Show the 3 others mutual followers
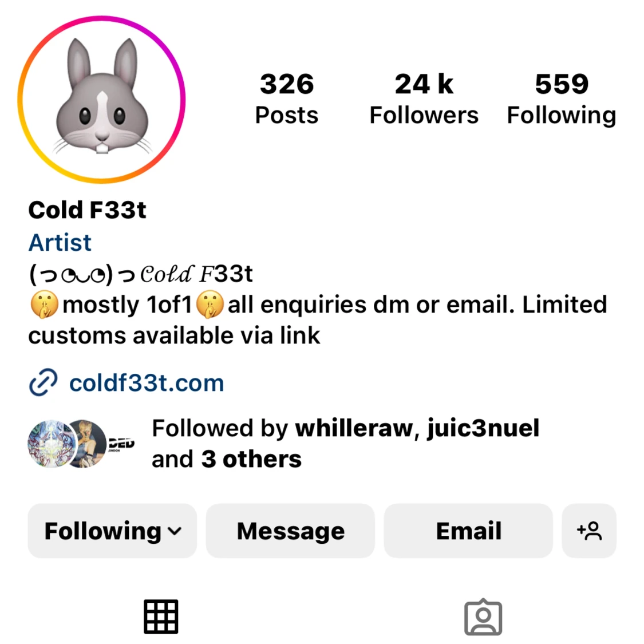 251,459
